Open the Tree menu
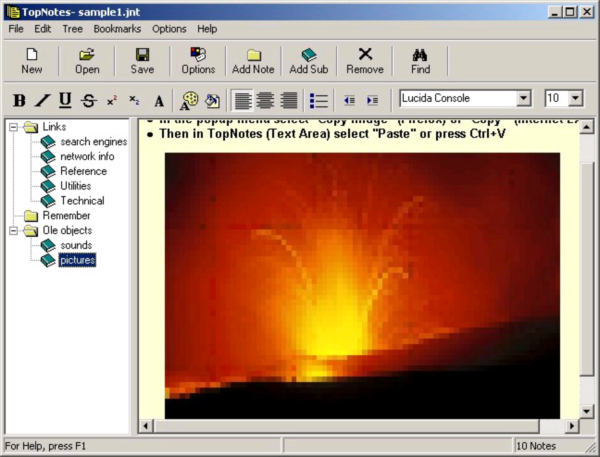The image size is (600, 457). point(72,29)
